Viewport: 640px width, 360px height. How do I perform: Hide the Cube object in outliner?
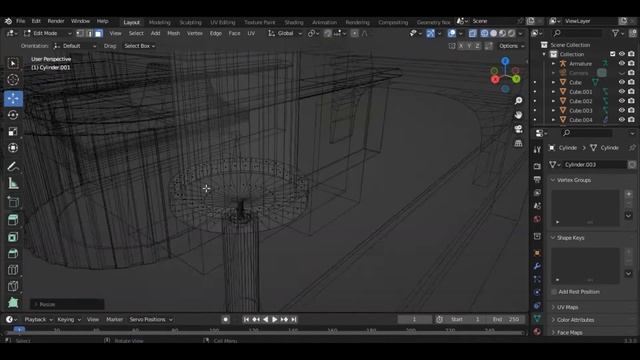pos(622,82)
